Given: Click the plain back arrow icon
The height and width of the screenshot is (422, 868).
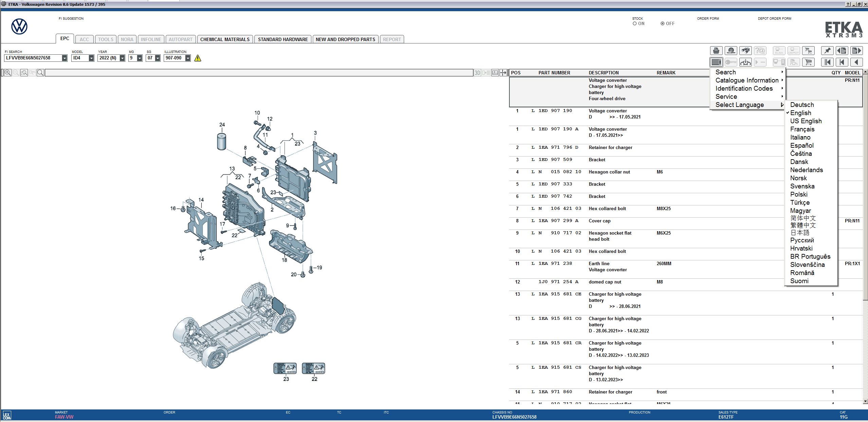Looking at the screenshot, I should 856,62.
